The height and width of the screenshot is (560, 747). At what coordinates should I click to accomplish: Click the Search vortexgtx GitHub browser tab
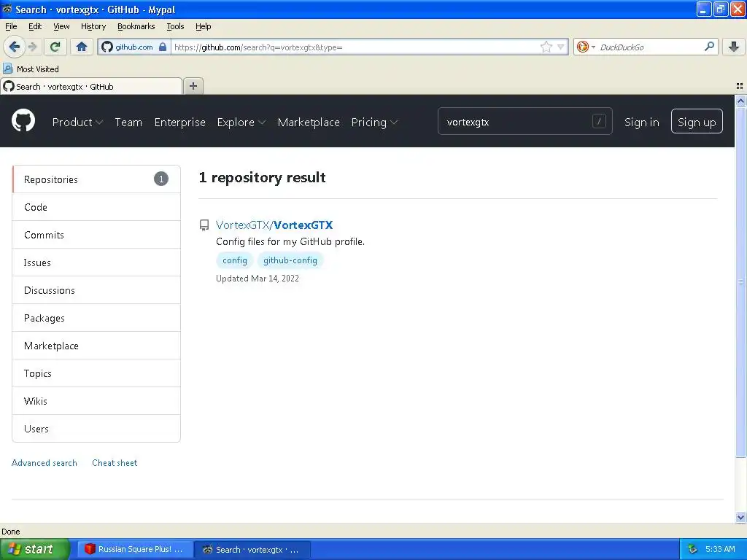coord(91,86)
